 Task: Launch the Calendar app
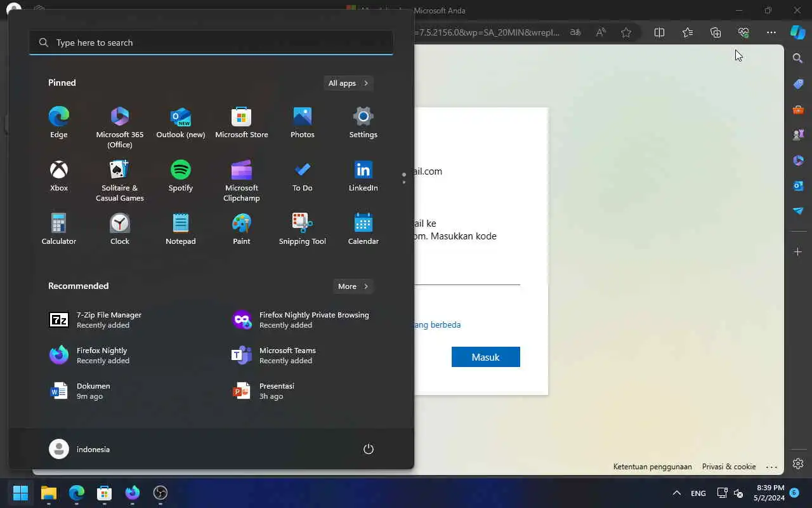click(x=363, y=229)
